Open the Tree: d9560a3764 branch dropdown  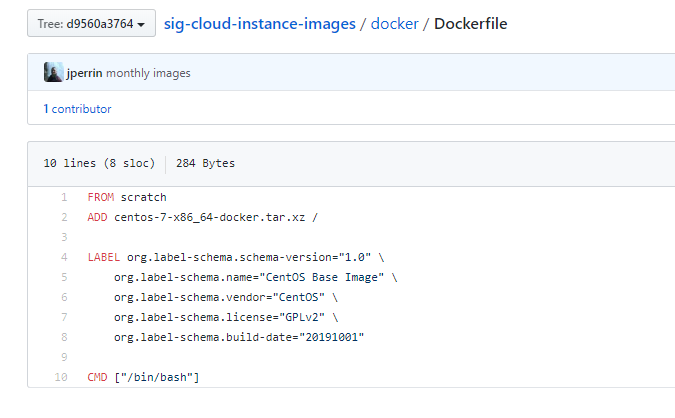91,23
